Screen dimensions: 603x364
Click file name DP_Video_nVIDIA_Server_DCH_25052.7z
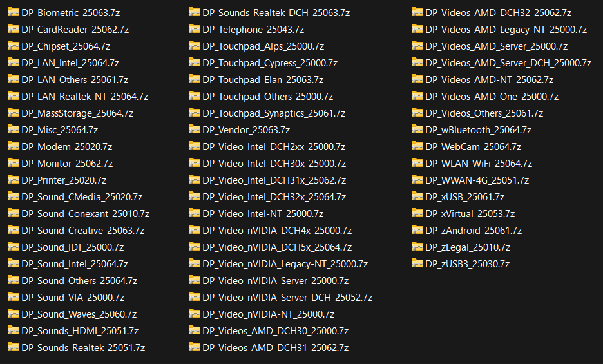pos(288,298)
